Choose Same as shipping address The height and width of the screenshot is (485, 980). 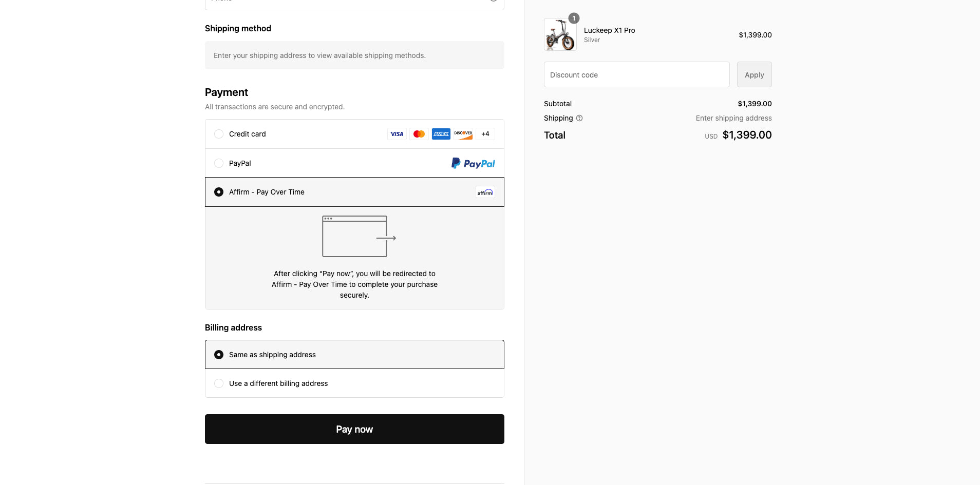coord(219,355)
